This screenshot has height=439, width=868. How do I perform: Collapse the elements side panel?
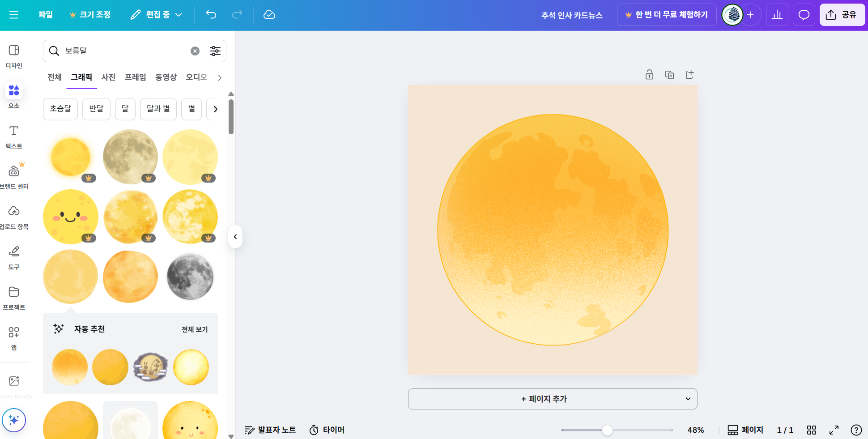[235, 237]
